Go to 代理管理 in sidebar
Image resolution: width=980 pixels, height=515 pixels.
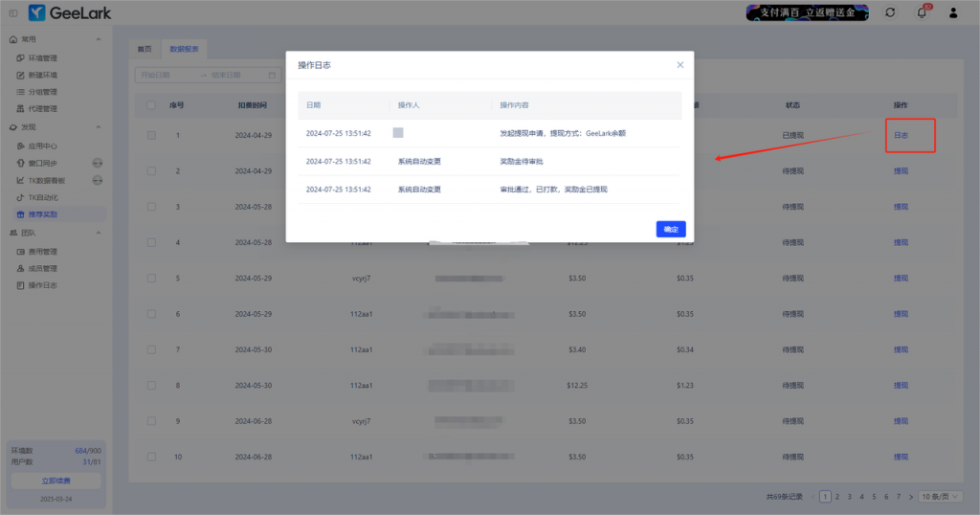tap(42, 108)
